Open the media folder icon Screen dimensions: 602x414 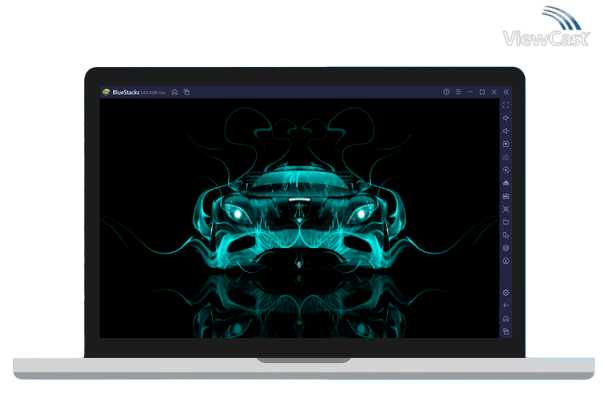click(506, 222)
